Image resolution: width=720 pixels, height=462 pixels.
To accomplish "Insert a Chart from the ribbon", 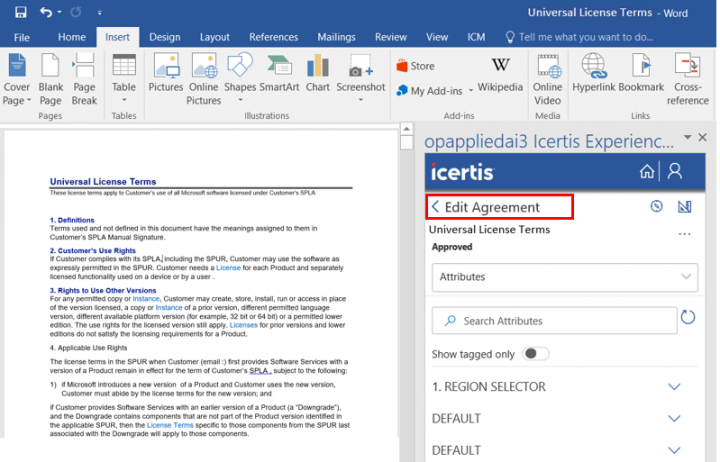I will point(318,75).
